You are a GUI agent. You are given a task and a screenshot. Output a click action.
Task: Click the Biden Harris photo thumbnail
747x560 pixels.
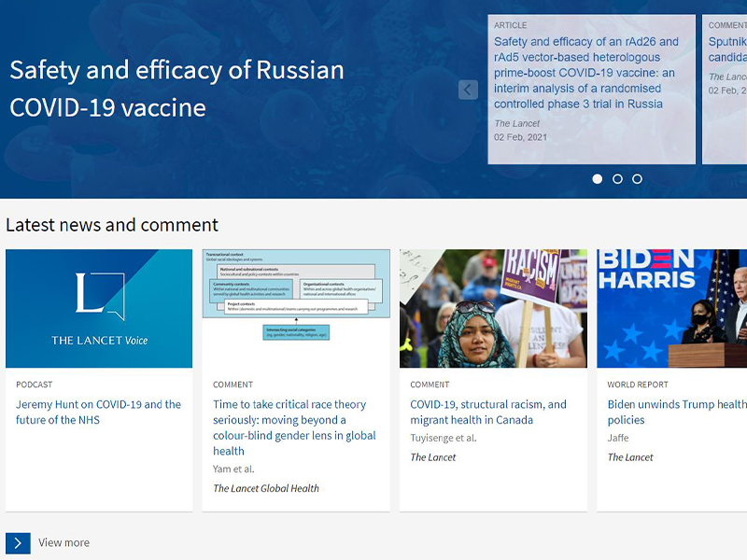click(672, 308)
